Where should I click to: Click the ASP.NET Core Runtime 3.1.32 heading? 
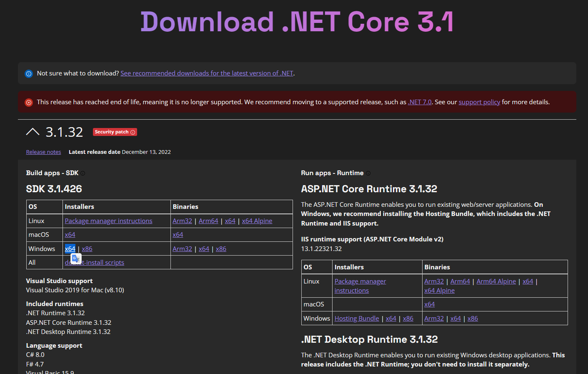(369, 189)
